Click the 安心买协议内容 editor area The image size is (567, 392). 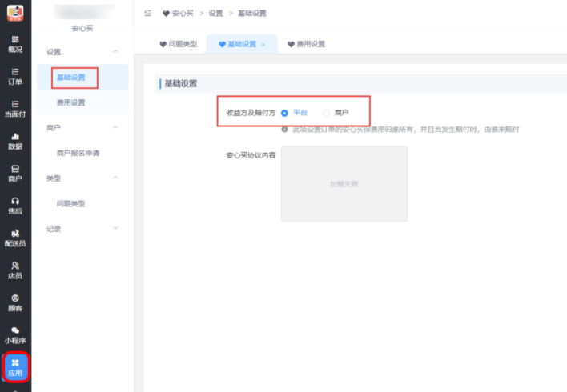[x=344, y=184]
